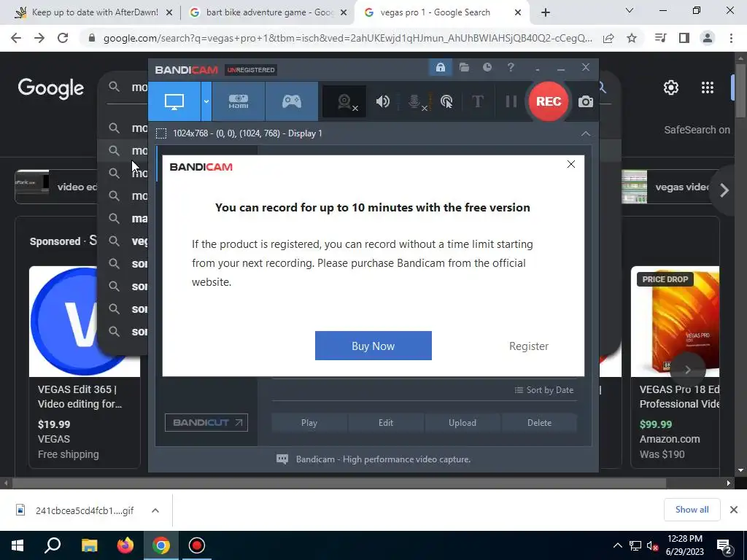Click the Upload button in Bandicam

pos(462,423)
